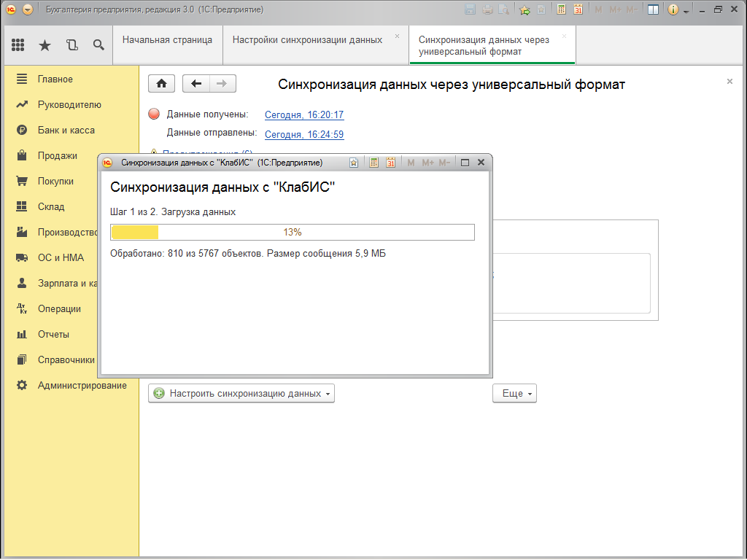The width and height of the screenshot is (747, 560).
Task: Close the Синхронизация данных через универсальный формат tab
Action: pos(565,36)
